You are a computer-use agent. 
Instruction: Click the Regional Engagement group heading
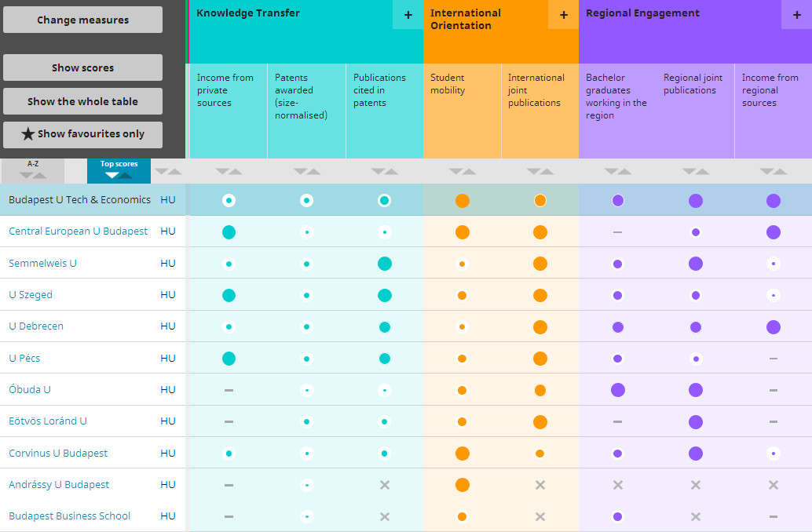coord(642,13)
